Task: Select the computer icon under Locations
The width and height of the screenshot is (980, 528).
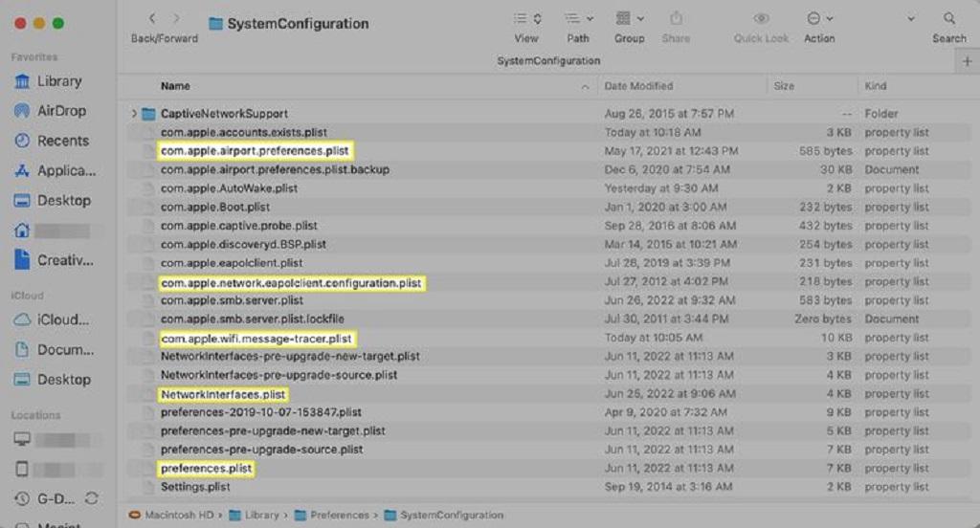Action: 22,439
